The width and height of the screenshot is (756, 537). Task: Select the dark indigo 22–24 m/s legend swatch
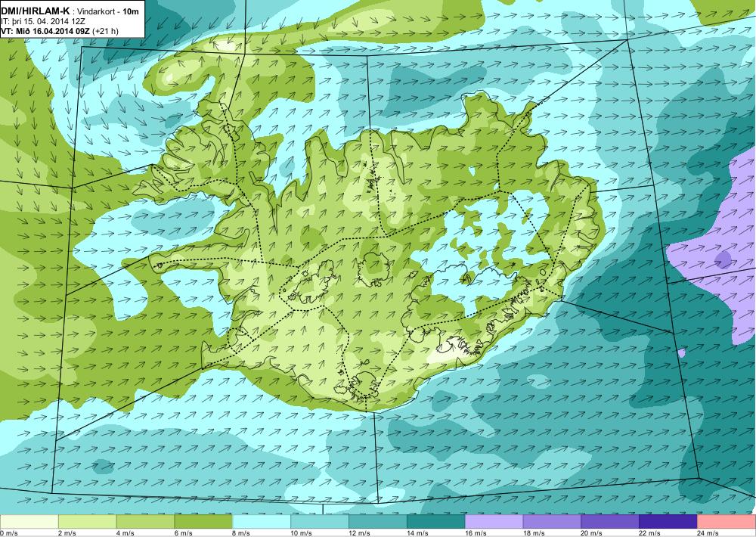coord(668,522)
